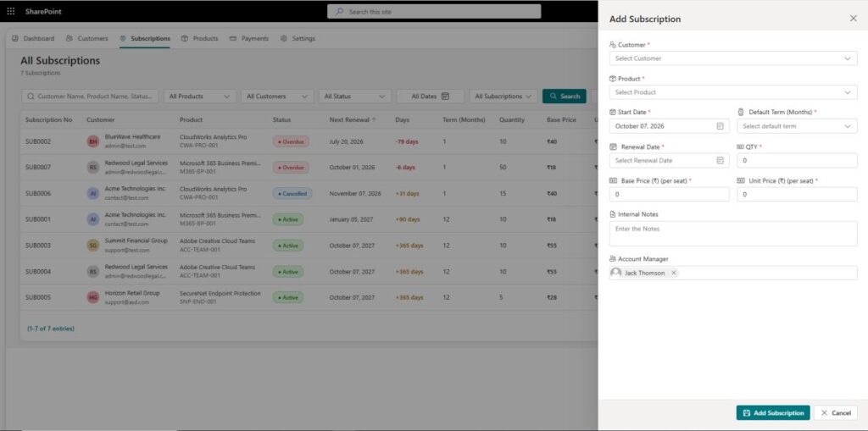The height and width of the screenshot is (431, 868).
Task: Open the Settings tab
Action: (298, 39)
